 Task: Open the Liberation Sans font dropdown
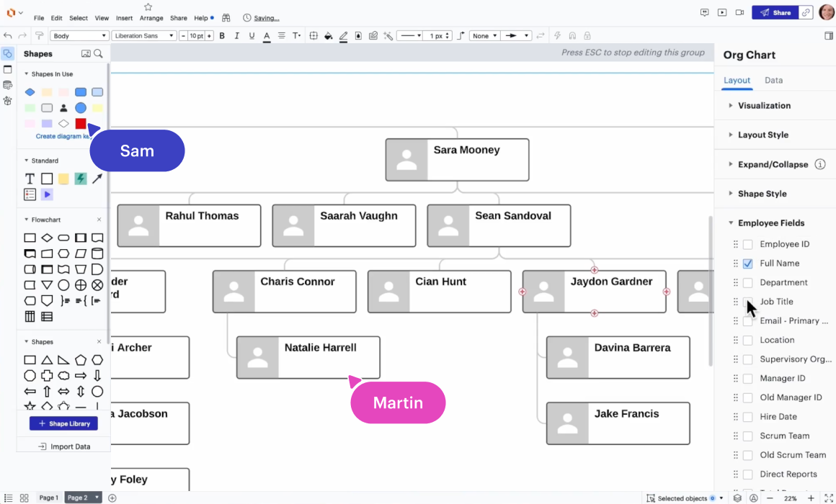pyautogui.click(x=144, y=36)
